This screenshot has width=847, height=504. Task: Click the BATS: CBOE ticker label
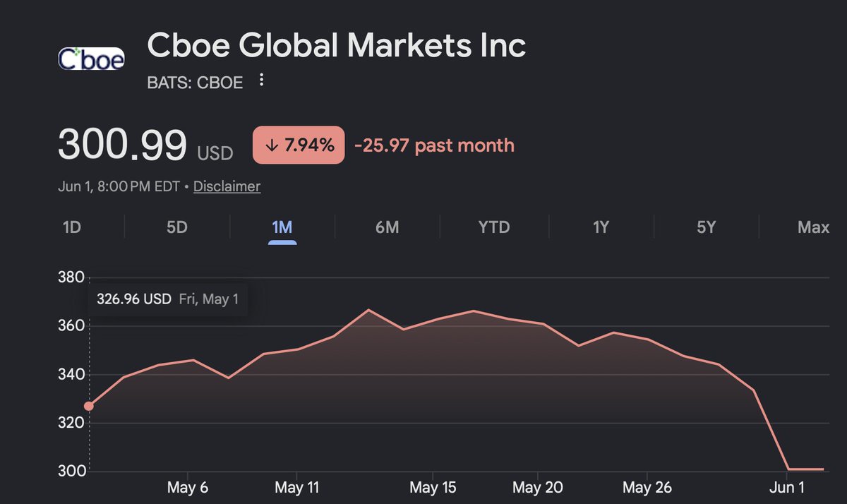(195, 83)
